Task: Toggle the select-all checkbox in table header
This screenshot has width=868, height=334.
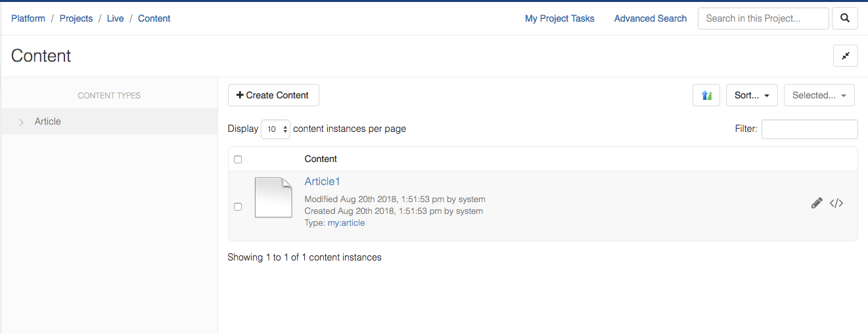Action: coord(238,159)
